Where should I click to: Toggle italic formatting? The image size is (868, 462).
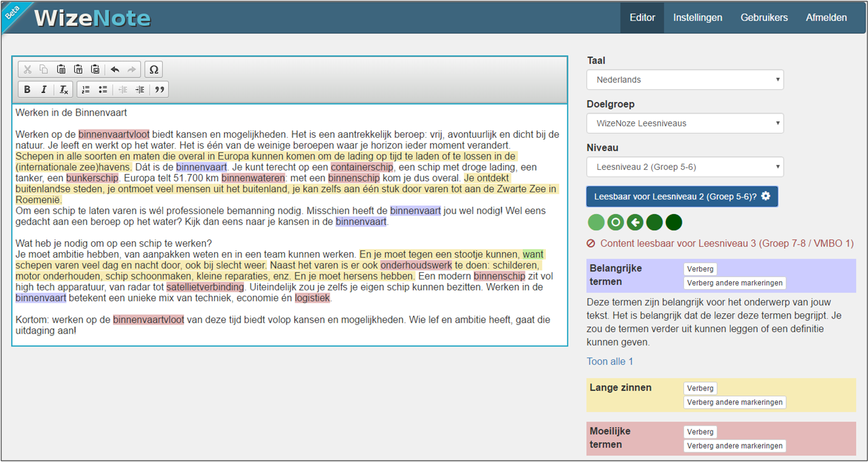pos(44,89)
